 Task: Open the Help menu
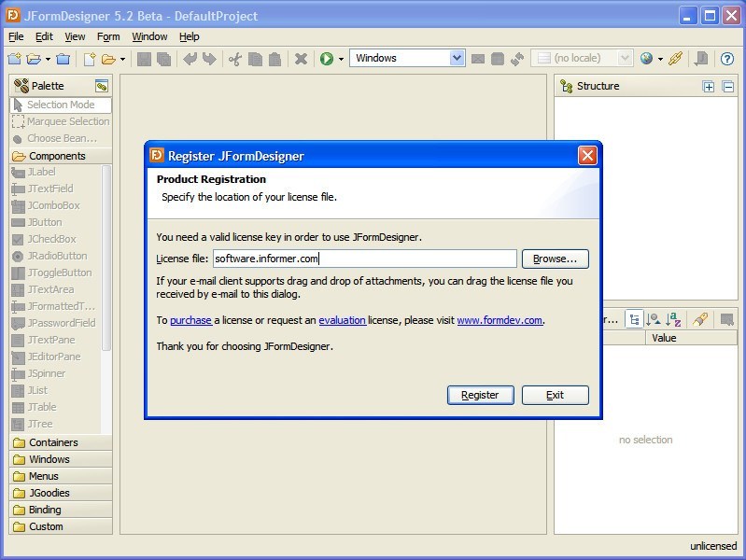(x=189, y=36)
